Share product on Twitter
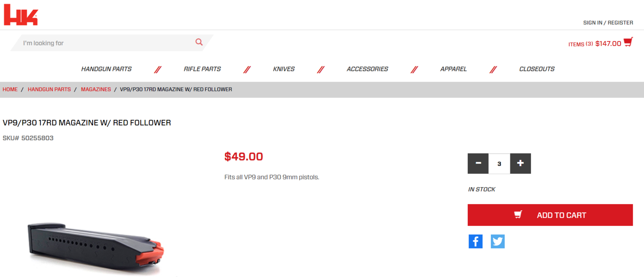The width and height of the screenshot is (644, 277). coord(497,241)
